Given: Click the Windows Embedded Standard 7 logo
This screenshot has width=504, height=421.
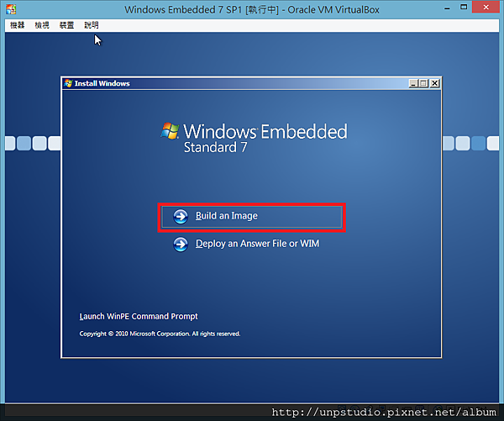Looking at the screenshot, I should click(254, 138).
